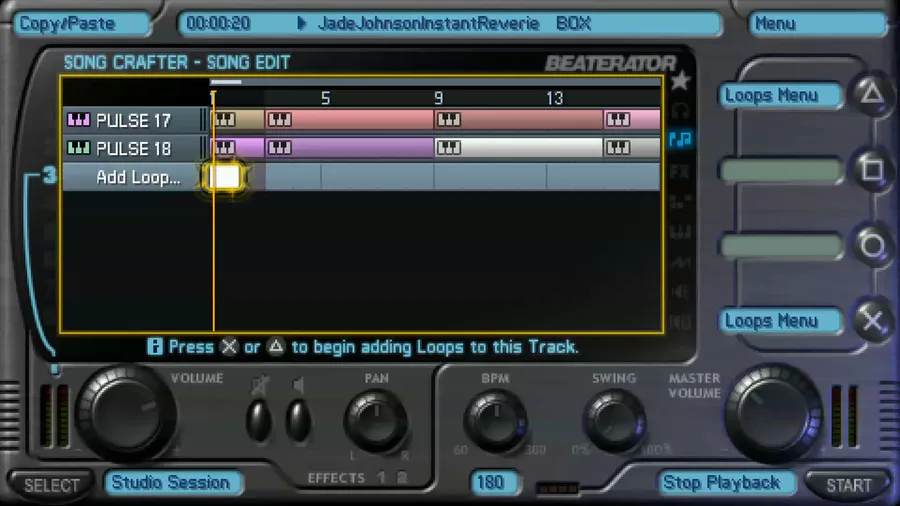This screenshot has height=506, width=900.
Task: Select the bottom icon in the sidebar strip
Action: (x=680, y=322)
